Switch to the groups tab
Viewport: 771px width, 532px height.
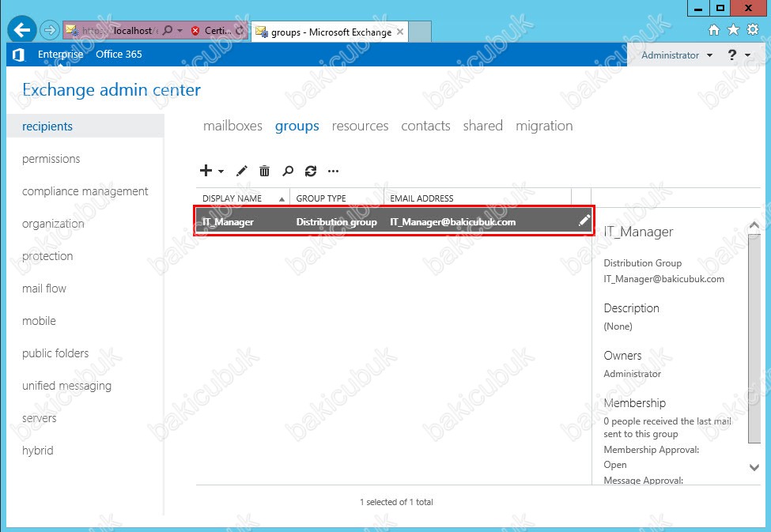coord(297,126)
